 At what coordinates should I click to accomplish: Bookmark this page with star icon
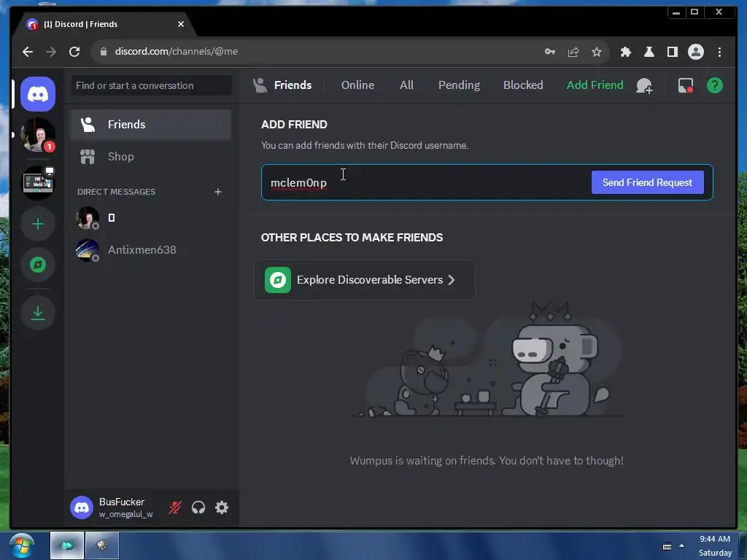click(x=597, y=52)
